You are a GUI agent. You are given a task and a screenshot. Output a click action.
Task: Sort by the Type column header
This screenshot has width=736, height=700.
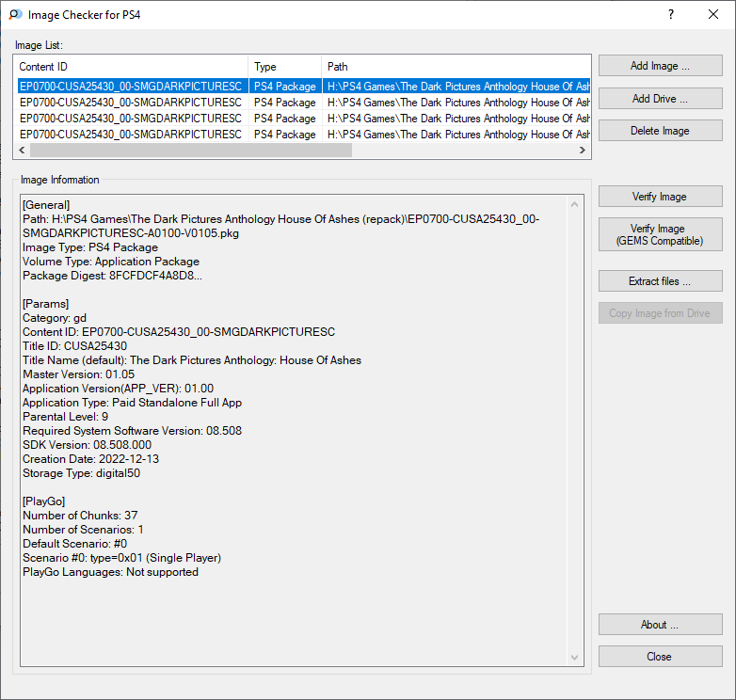(x=285, y=67)
